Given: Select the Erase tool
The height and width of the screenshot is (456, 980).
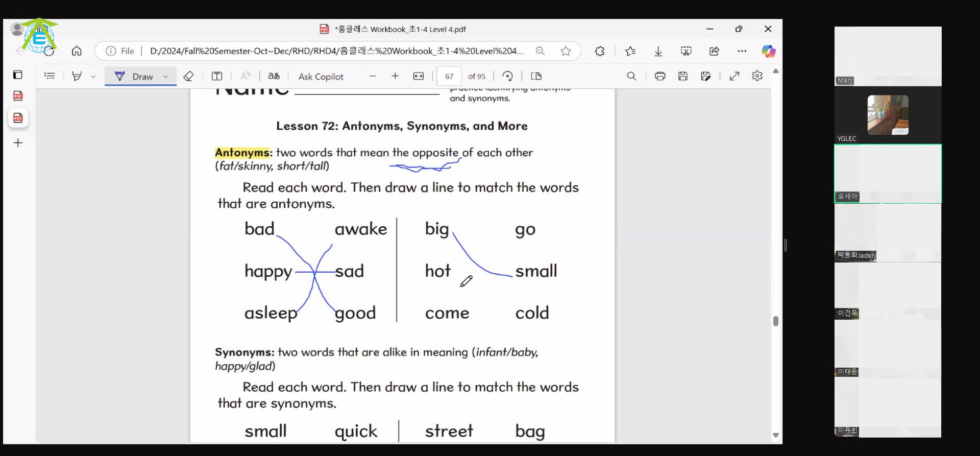Looking at the screenshot, I should (x=188, y=76).
